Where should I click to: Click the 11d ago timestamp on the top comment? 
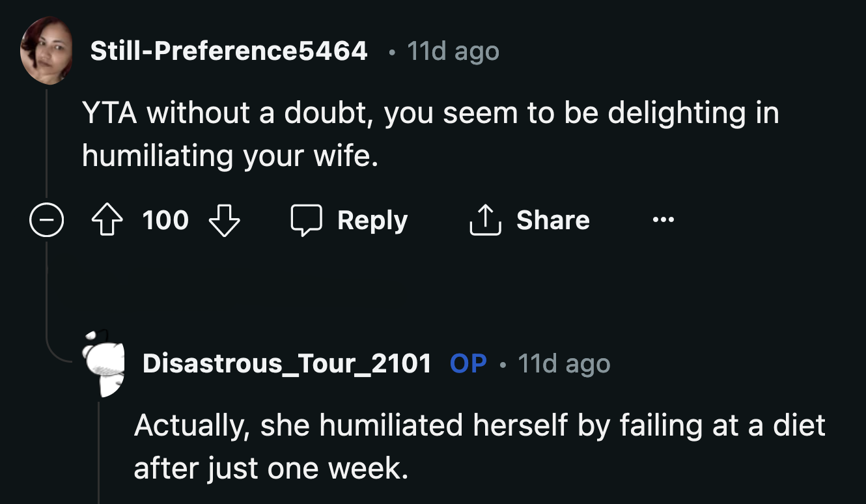tap(452, 51)
